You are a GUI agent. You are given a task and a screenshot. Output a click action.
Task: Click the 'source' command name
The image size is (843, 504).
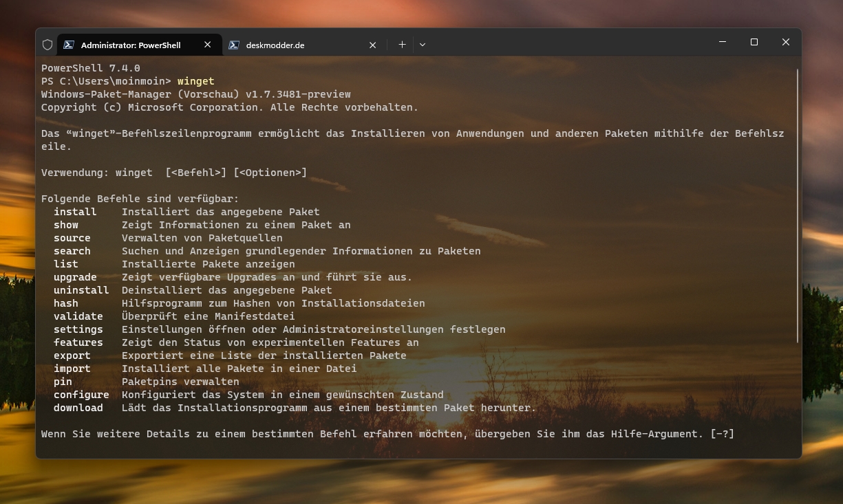pyautogui.click(x=72, y=238)
